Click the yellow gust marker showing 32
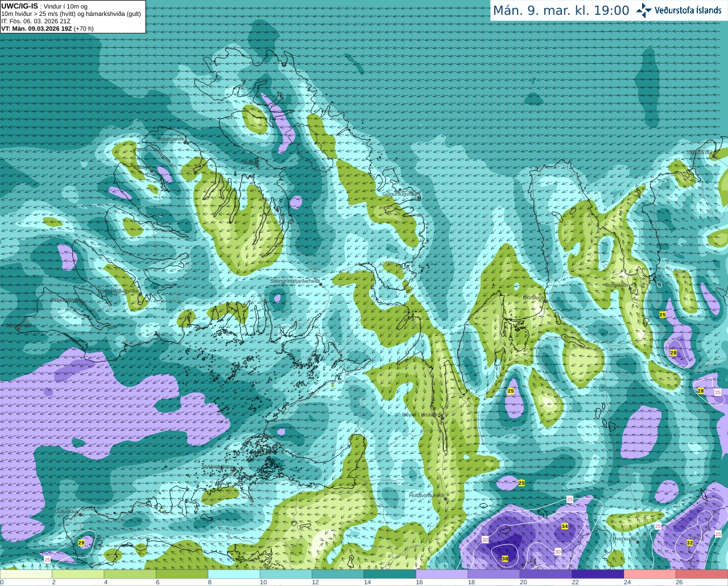728x586 pixels. pyautogui.click(x=690, y=543)
